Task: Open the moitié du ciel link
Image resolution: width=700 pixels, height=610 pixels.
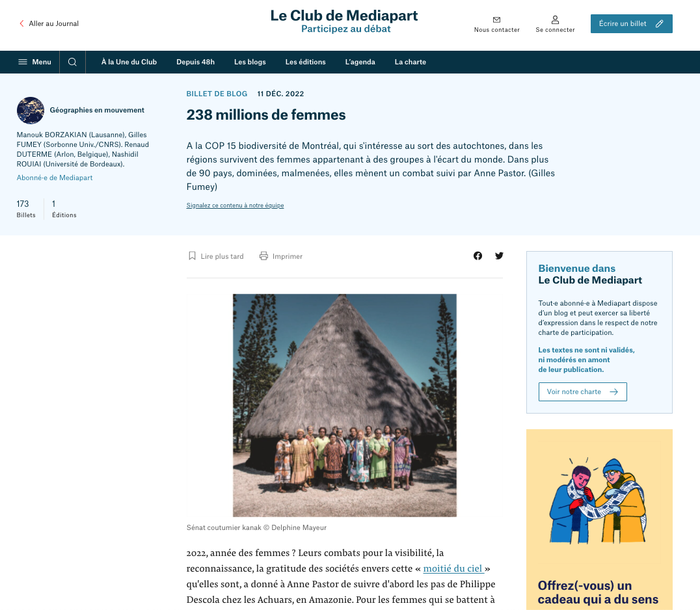Action: click(453, 568)
